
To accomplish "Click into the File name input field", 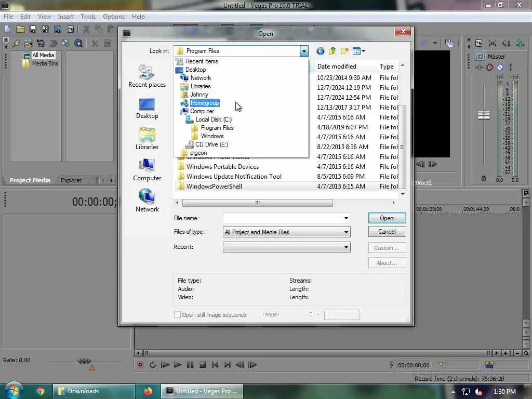I will (283, 218).
